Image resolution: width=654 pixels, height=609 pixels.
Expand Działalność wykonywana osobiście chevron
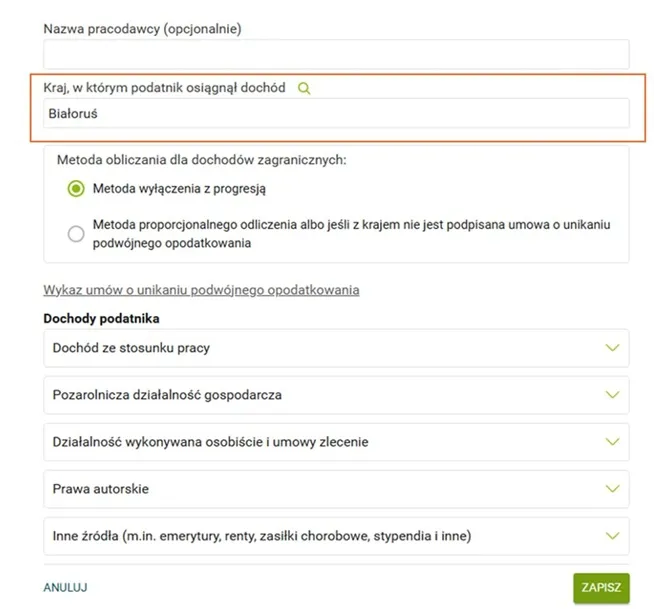tap(613, 442)
